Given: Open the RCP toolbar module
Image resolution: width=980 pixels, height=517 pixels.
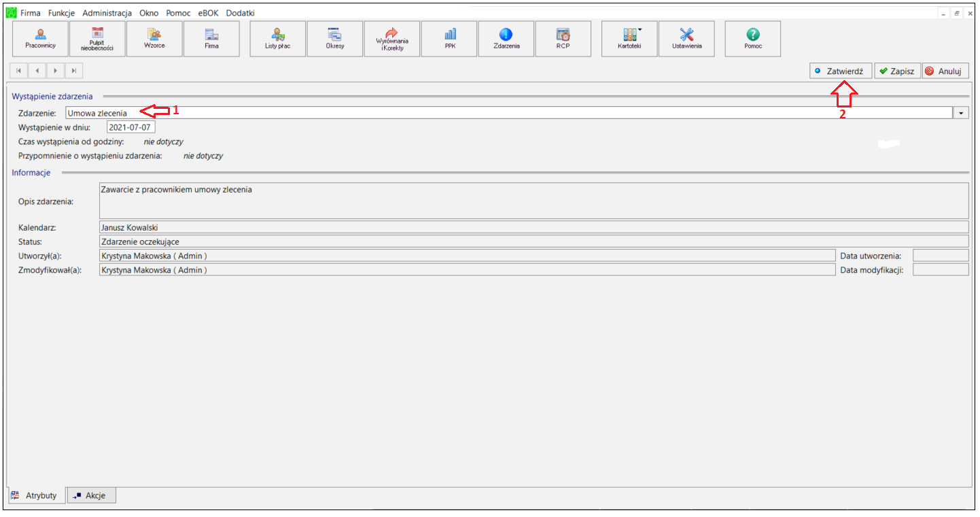Looking at the screenshot, I should point(563,39).
